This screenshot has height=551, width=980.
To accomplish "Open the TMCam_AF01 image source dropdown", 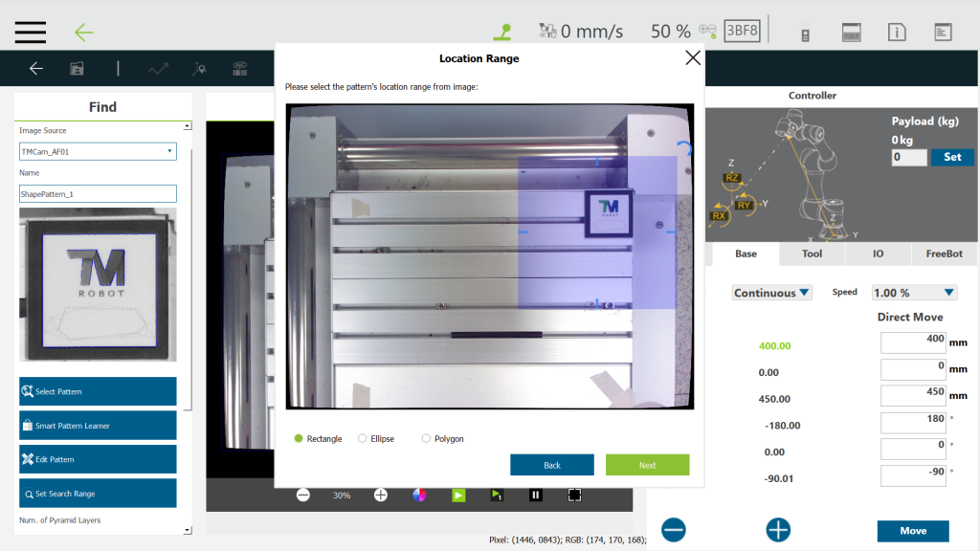I will coord(98,151).
